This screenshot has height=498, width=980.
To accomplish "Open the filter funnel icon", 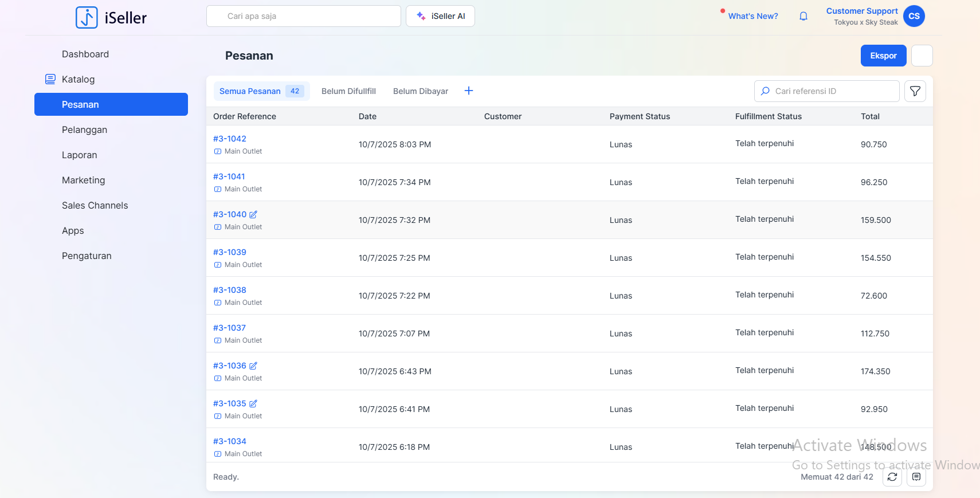I will [x=915, y=91].
